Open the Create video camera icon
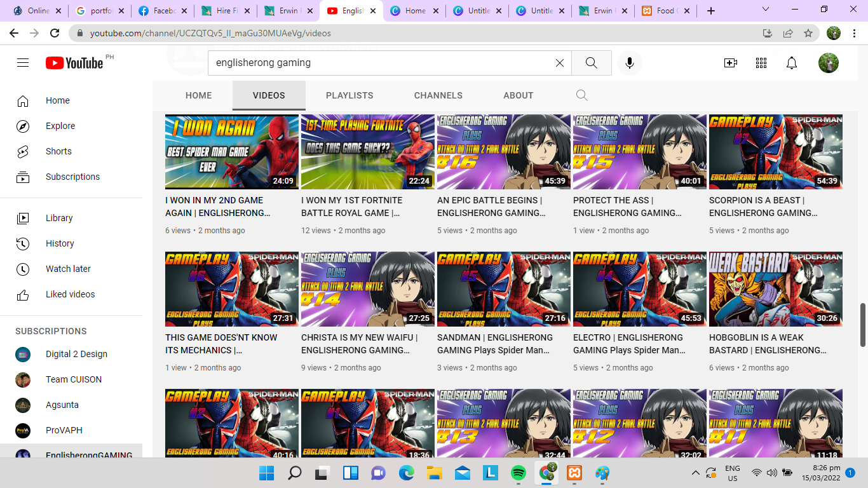 (731, 63)
